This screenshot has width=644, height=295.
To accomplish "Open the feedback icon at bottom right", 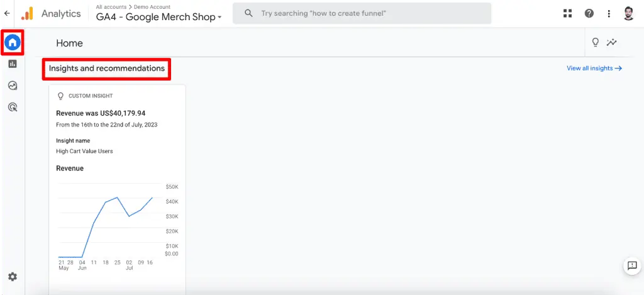I will click(632, 265).
